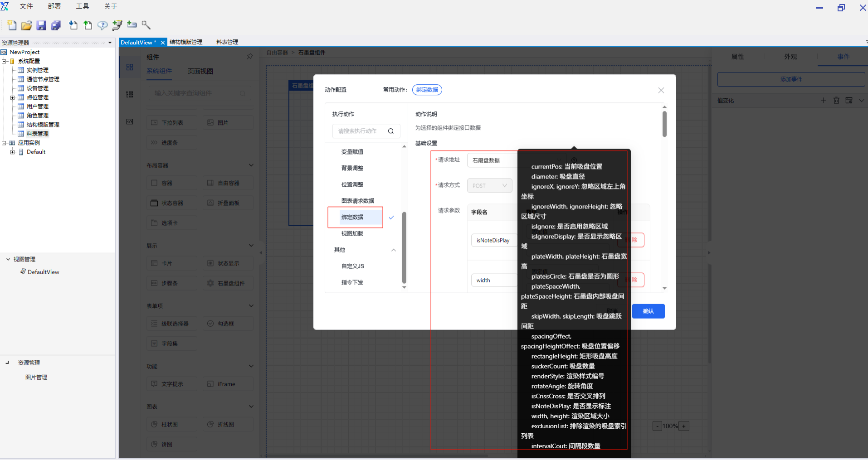This screenshot has height=460, width=868.
Task: Click the magnifier in the 执行动作 search box
Action: pyautogui.click(x=390, y=131)
